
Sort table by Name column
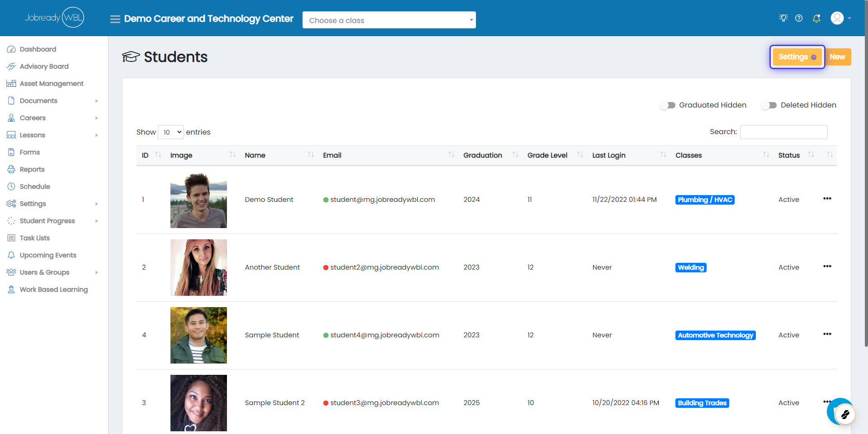click(x=279, y=155)
